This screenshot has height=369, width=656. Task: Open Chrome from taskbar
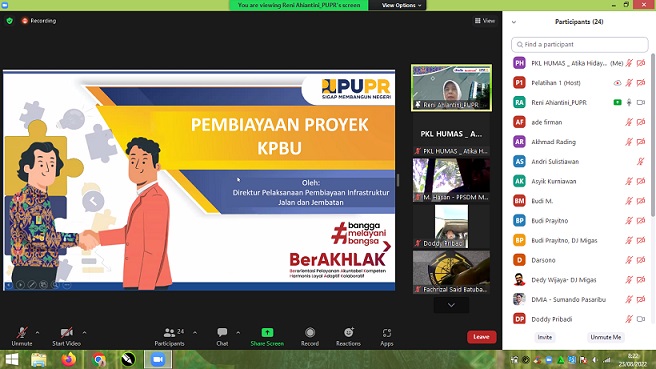pos(99,360)
